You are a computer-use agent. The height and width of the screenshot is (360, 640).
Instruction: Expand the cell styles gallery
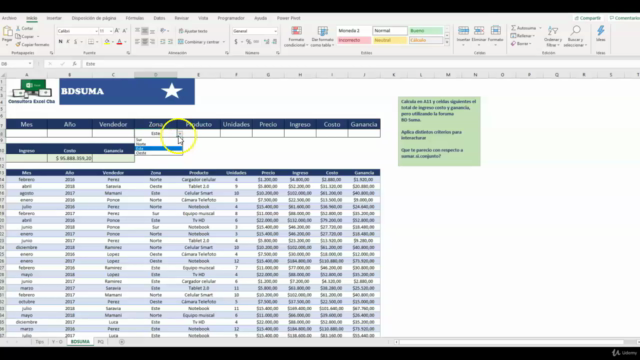coord(447,42)
